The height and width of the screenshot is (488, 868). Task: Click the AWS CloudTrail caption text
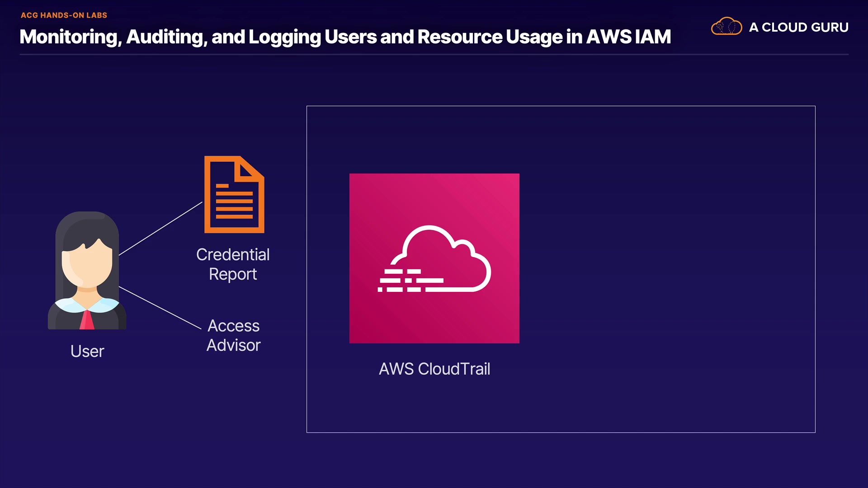[434, 369]
